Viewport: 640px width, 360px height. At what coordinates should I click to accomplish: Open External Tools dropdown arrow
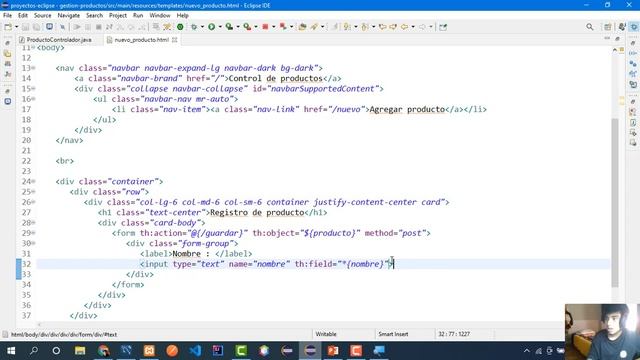[x=256, y=27]
